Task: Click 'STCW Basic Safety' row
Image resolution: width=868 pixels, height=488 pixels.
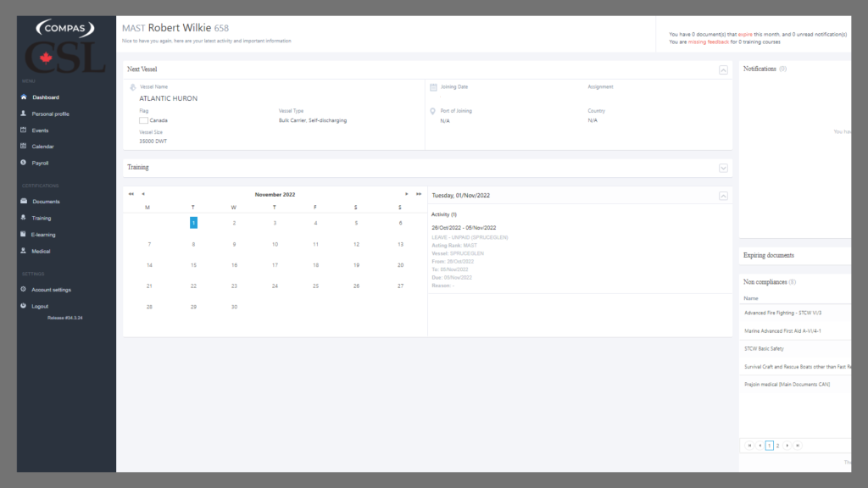Action: 795,348
